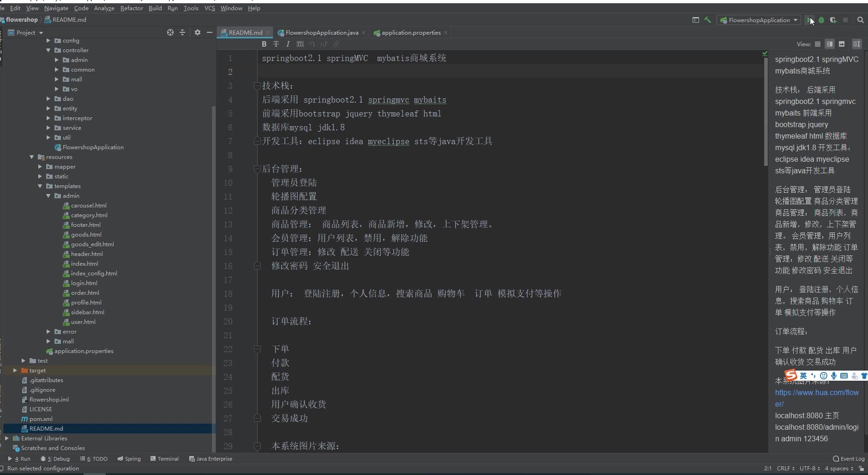This screenshot has width=868, height=475.
Task: Open Sogou soft keyboard
Action: [x=844, y=376]
